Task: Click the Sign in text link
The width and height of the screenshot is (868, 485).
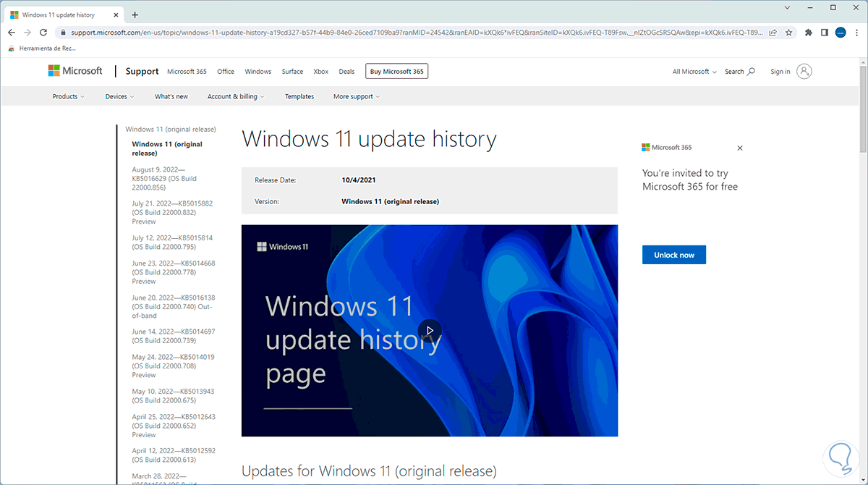Action: tap(780, 72)
